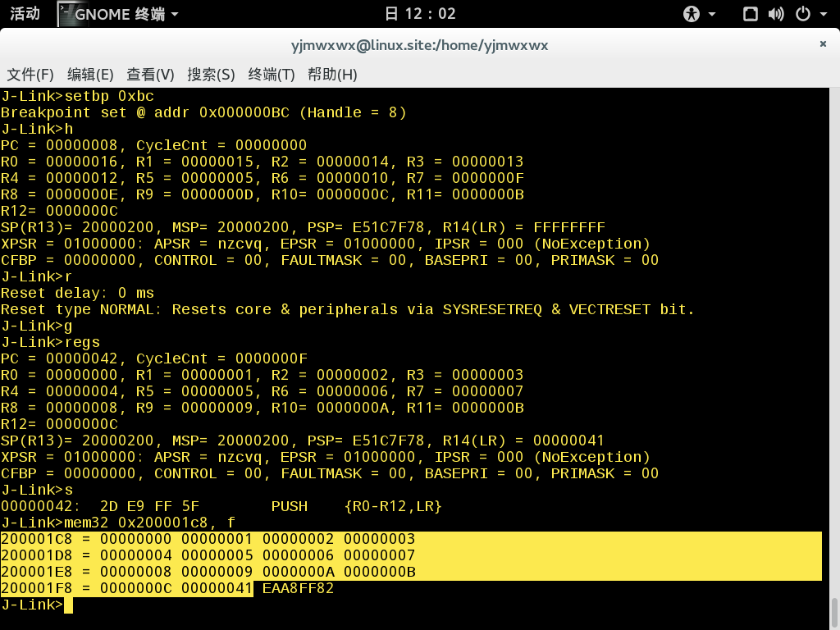
Task: Click the highlighted '200001D8' memory row
Action: 412,555
